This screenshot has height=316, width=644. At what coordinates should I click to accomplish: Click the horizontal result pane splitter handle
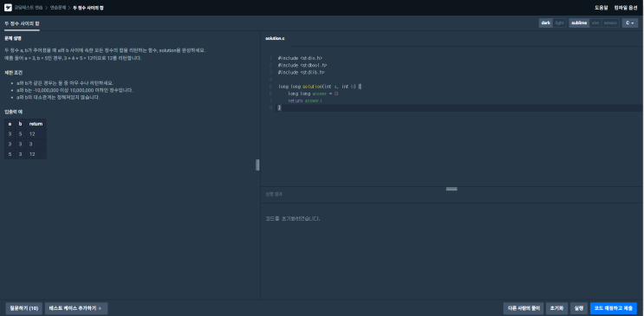pyautogui.click(x=452, y=189)
